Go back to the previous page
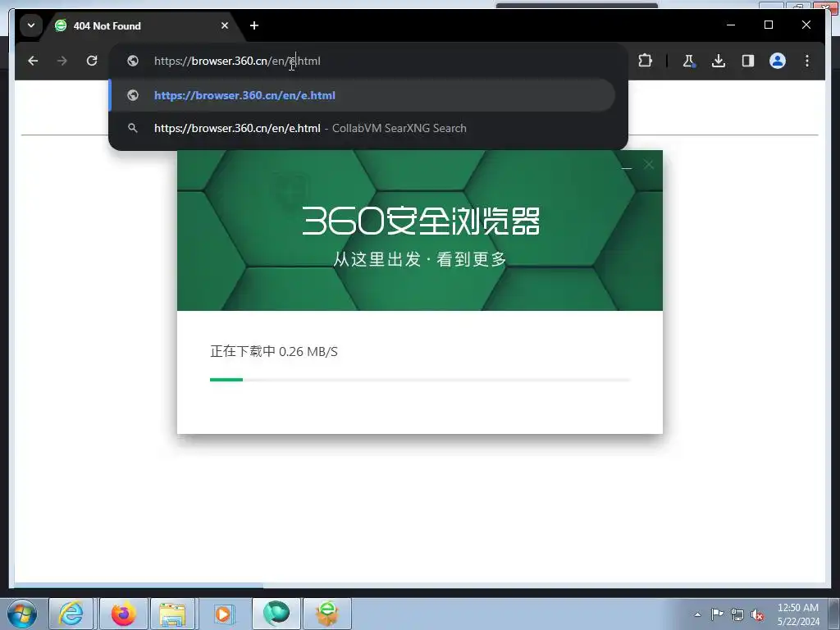Image resolution: width=840 pixels, height=630 pixels. [x=33, y=61]
